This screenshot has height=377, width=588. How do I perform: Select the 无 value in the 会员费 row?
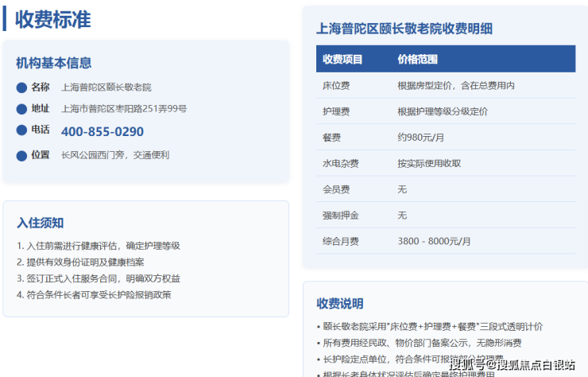[x=402, y=189]
